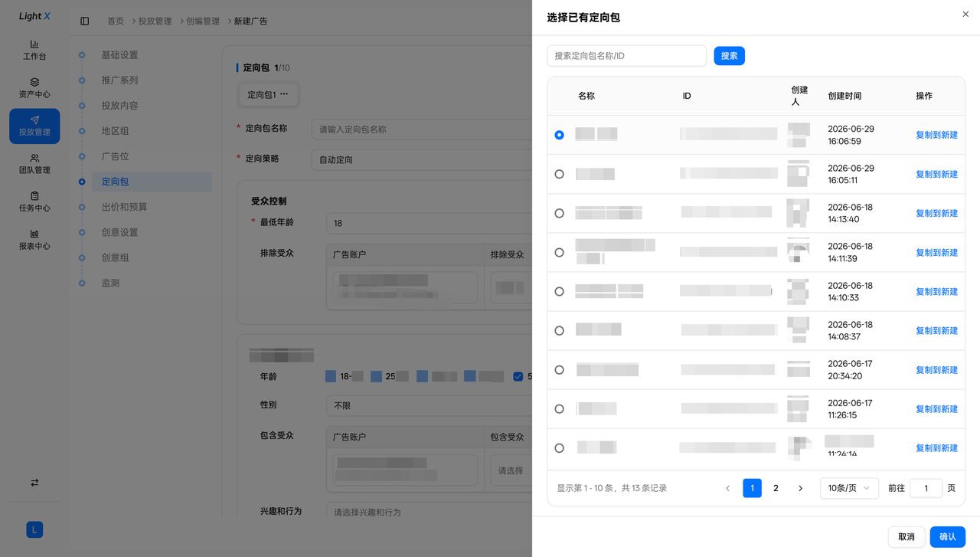Close the 选择已有定向包 dialog with X
The height and width of the screenshot is (557, 980).
(965, 15)
